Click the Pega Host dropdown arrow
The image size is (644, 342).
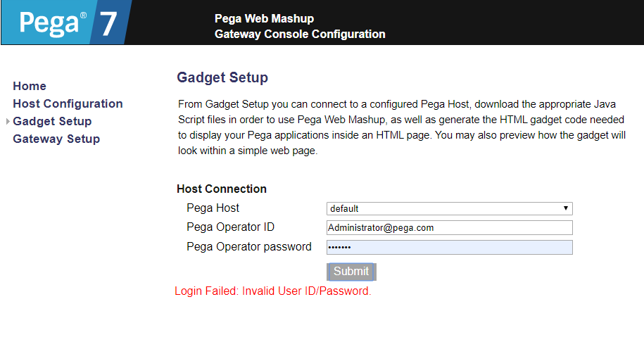[566, 208]
